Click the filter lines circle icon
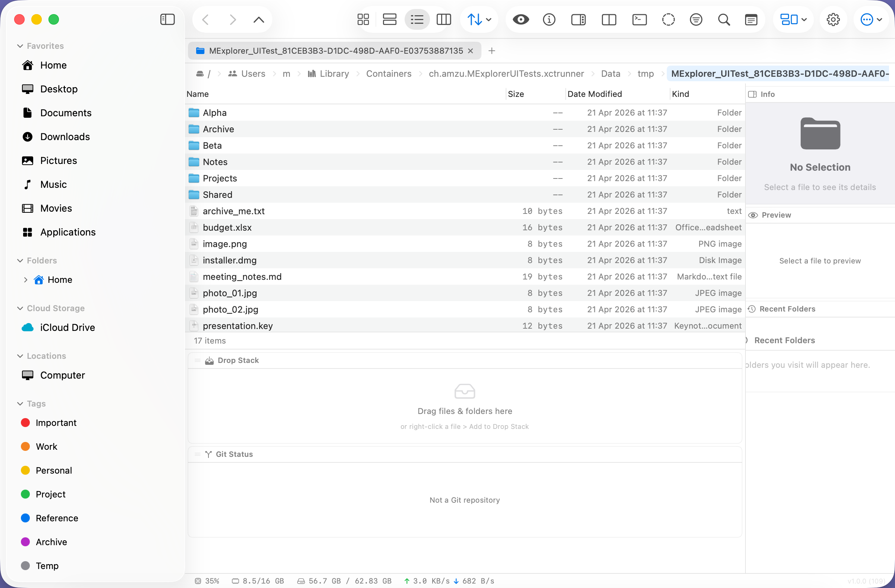The width and height of the screenshot is (895, 588). 696,19
